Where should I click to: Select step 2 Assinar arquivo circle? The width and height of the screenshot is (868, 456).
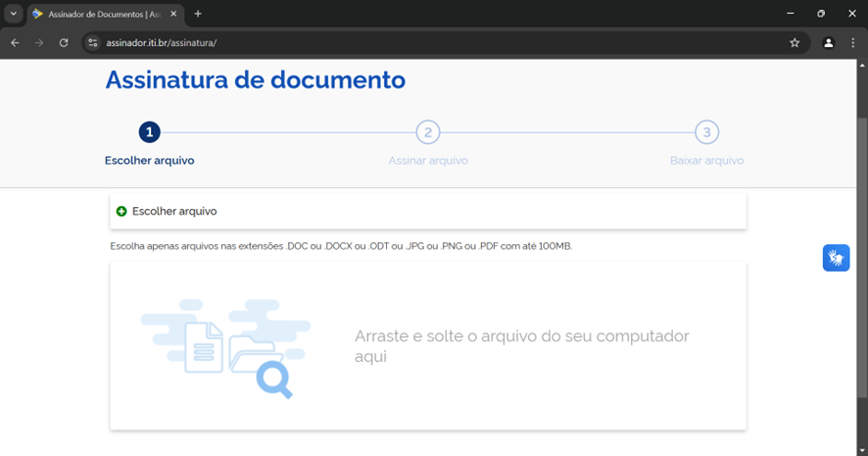[x=427, y=132]
